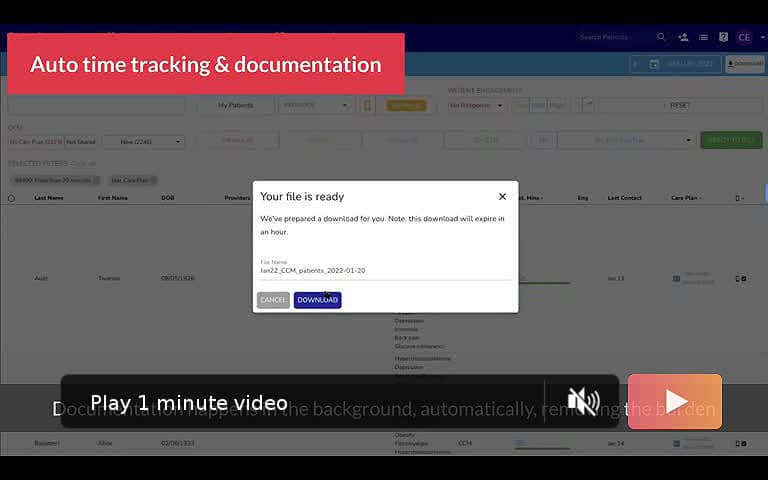This screenshot has width=768, height=480.
Task: Select the My Patients filter
Action: point(235,105)
